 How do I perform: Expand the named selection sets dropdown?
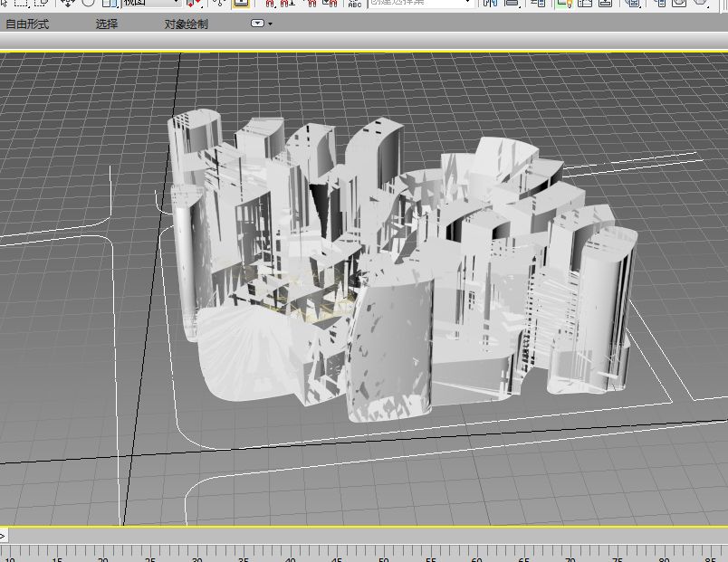pyautogui.click(x=466, y=3)
